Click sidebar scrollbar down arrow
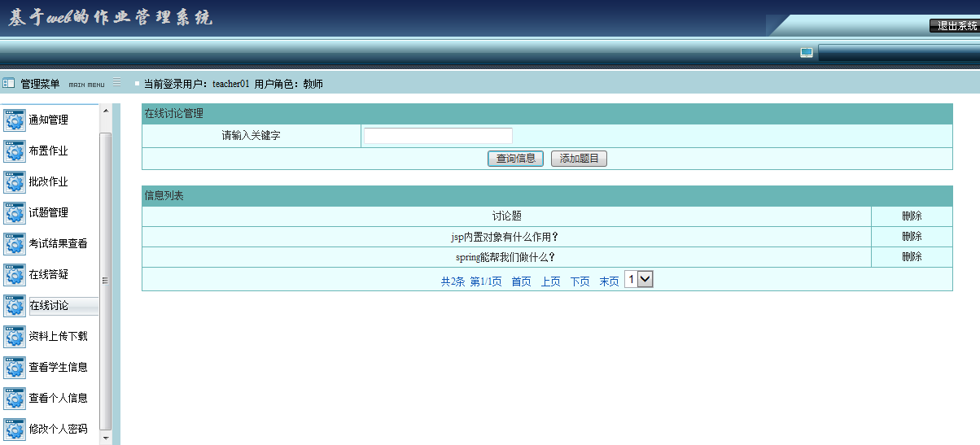 105,438
